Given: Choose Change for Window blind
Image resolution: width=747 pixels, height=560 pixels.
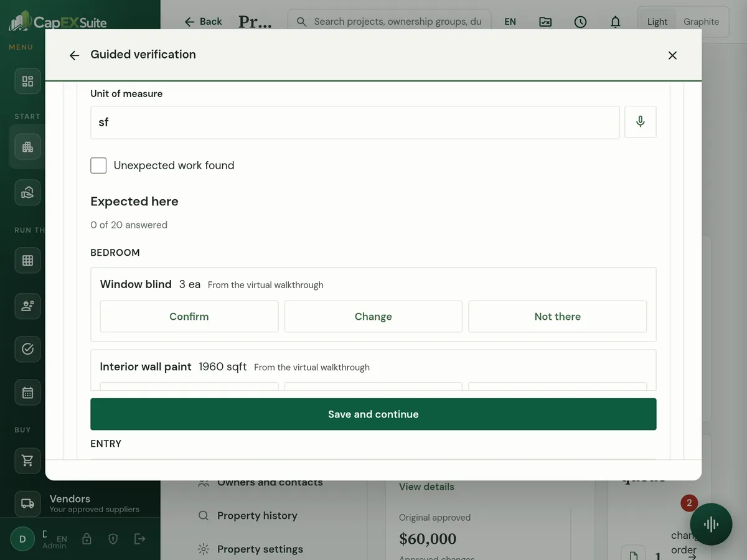Looking at the screenshot, I should click(374, 317).
